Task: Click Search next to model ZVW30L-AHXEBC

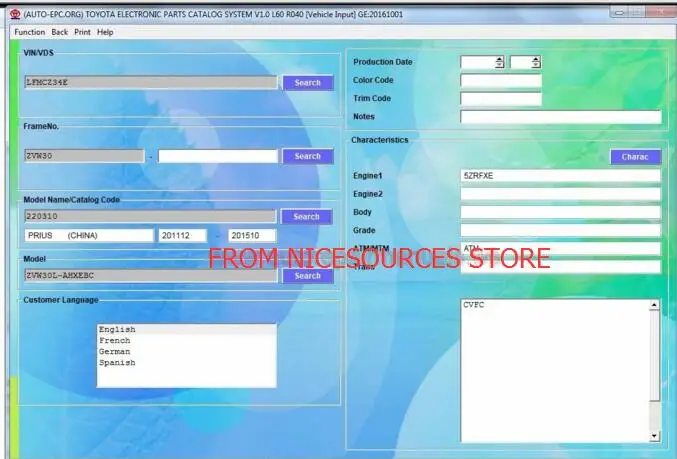Action: [308, 275]
